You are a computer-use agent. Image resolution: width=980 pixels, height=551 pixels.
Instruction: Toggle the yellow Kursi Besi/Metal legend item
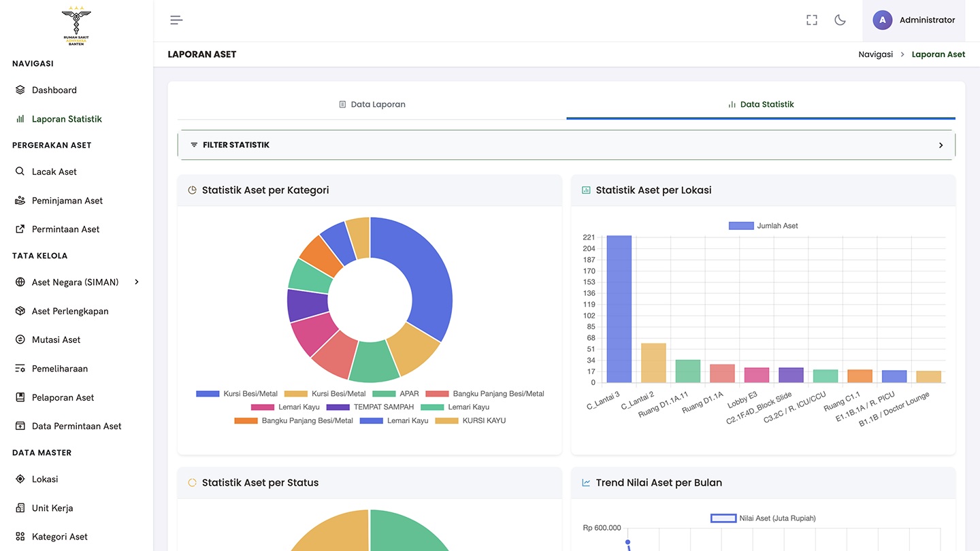pyautogui.click(x=325, y=394)
